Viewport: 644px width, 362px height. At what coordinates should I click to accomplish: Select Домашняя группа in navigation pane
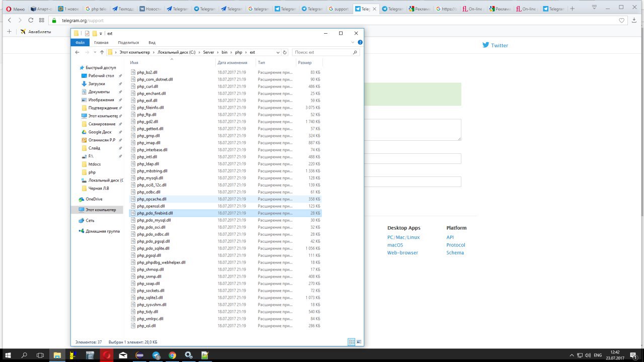[x=102, y=231]
